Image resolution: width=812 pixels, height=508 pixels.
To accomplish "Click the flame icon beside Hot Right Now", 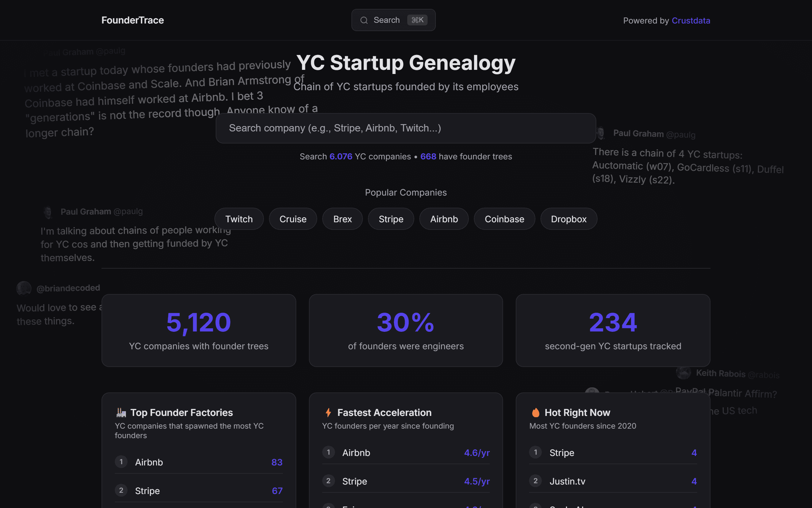I will click(x=535, y=412).
